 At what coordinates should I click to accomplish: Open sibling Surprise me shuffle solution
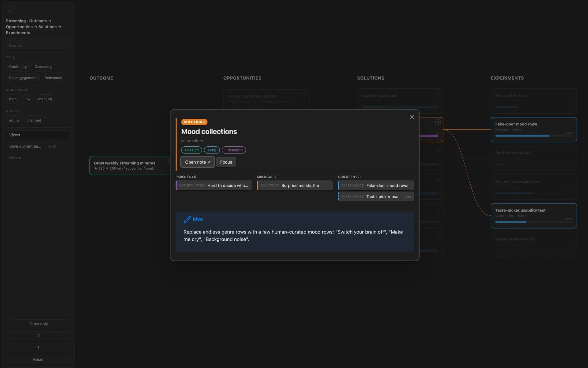click(295, 185)
